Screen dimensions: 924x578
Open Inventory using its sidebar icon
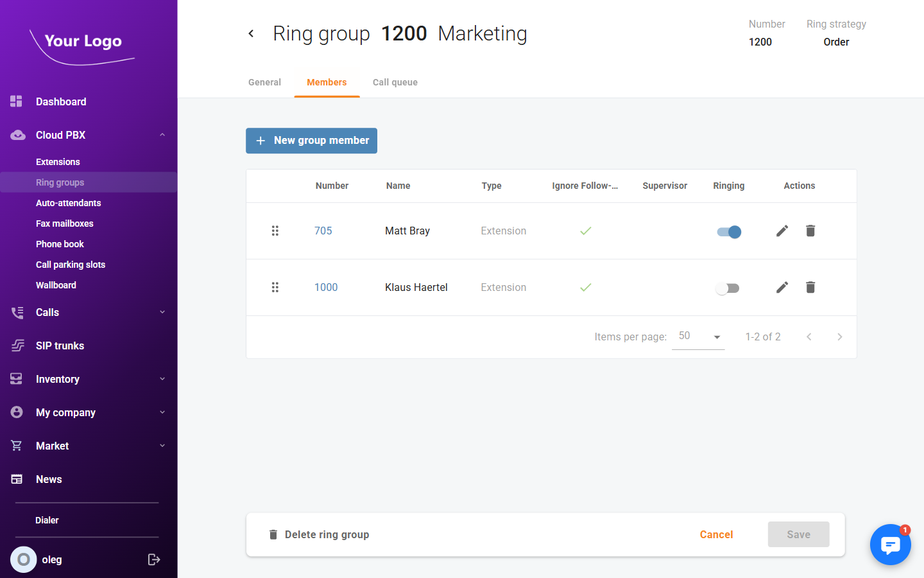[x=17, y=379]
